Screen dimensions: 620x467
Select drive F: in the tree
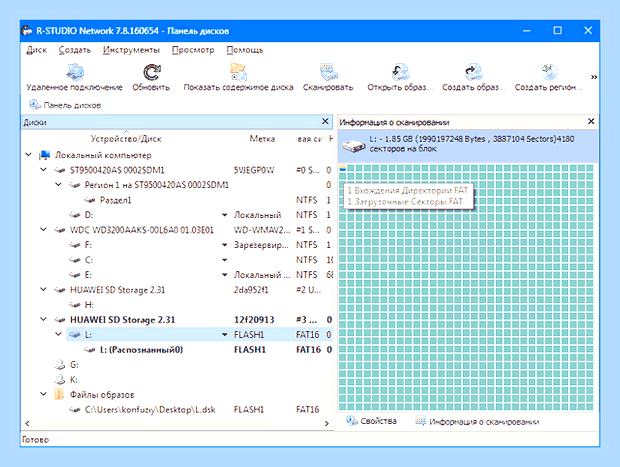tap(88, 245)
